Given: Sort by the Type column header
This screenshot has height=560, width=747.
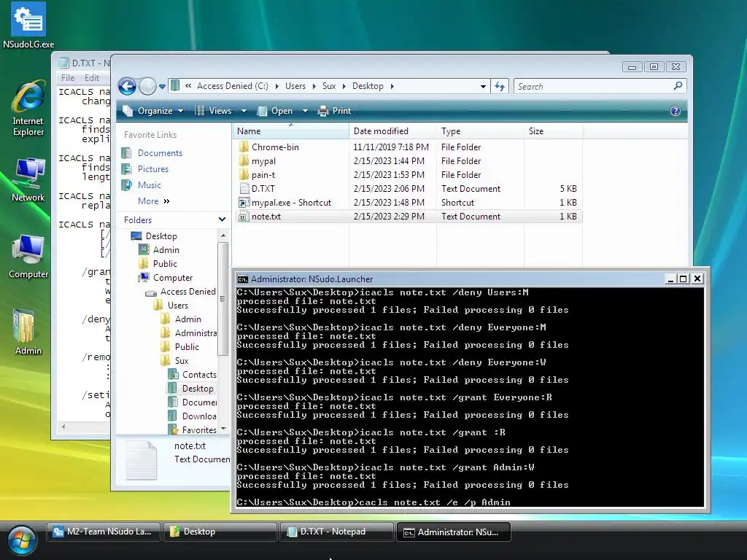Looking at the screenshot, I should 480,131.
